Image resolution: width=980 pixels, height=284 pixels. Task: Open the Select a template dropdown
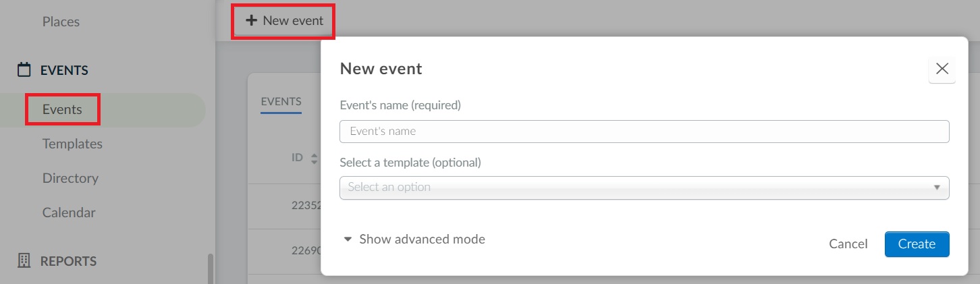[645, 188]
